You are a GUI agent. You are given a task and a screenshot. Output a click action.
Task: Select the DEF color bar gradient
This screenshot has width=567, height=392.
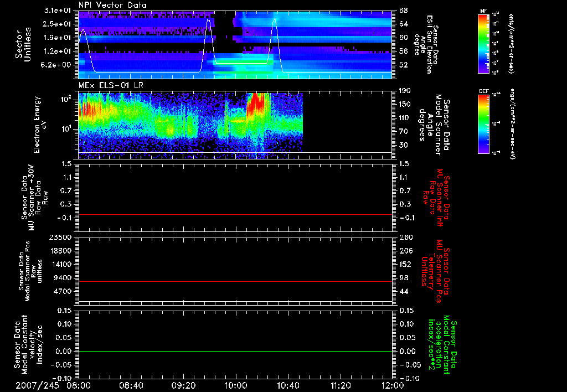(x=484, y=125)
